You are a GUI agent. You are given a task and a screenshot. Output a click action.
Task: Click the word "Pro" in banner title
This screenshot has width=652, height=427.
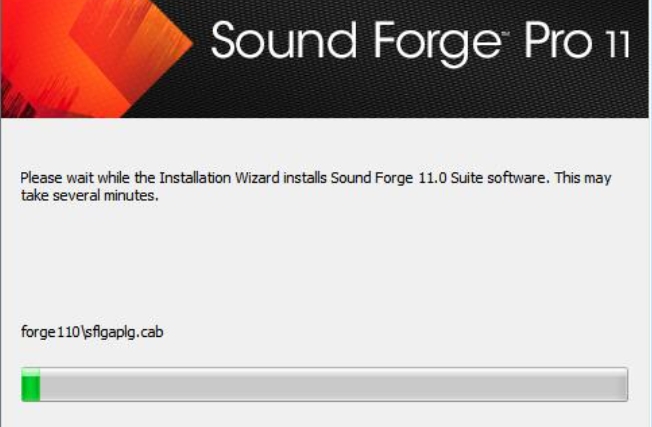[558, 40]
